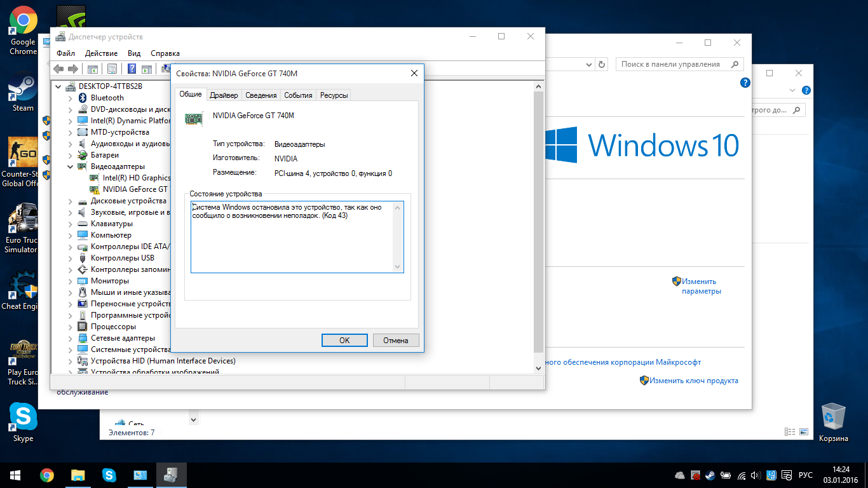
Task: Click the Изменить ключ продукта link
Action: pyautogui.click(x=694, y=381)
